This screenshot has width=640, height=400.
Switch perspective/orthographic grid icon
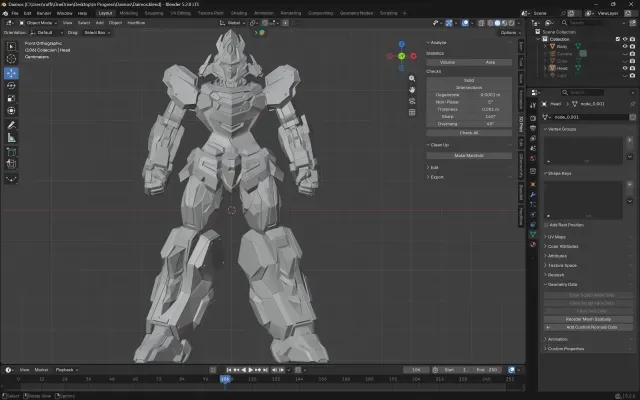coord(412,112)
